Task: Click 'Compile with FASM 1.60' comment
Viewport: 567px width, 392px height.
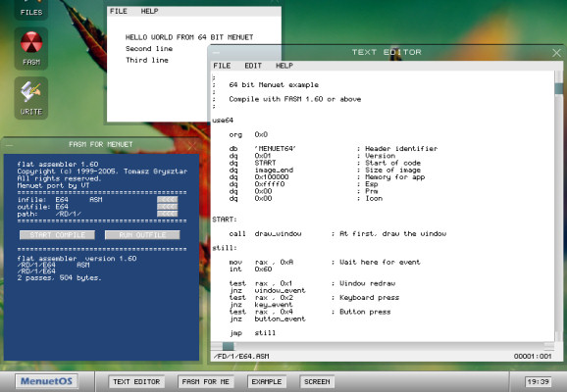Action: point(294,99)
